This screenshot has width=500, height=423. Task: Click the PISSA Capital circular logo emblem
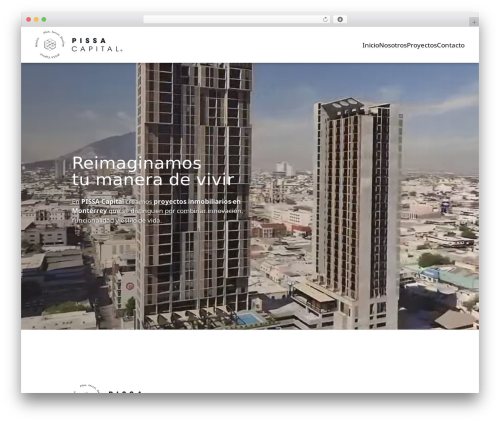[x=50, y=45]
